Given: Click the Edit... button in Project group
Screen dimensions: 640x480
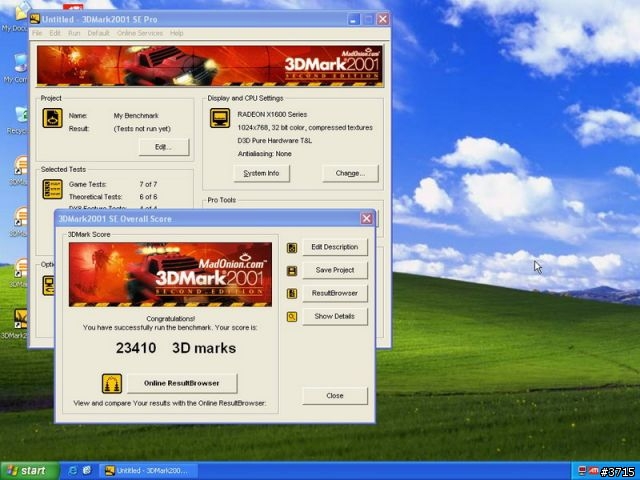Looking at the screenshot, I should 164,147.
